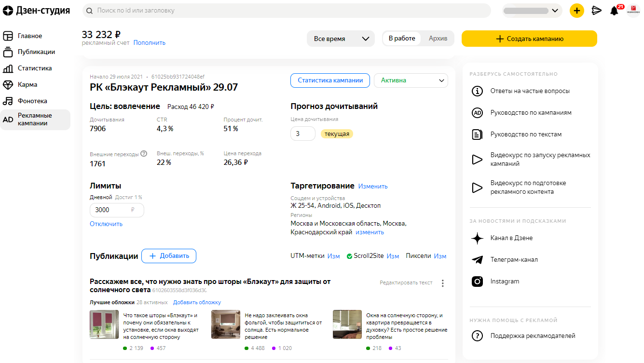Click Изм next to Scroll2Site
Screen dimensions: 644x363
393,256
